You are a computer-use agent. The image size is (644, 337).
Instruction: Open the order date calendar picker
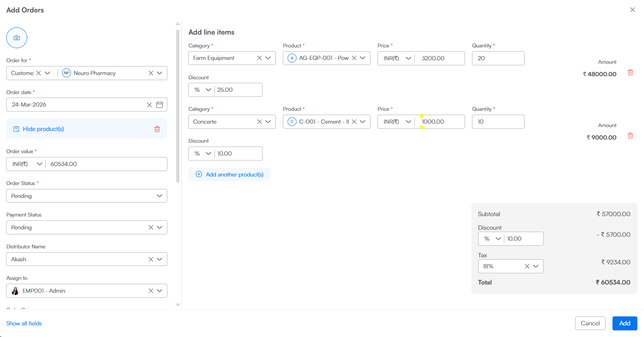[x=160, y=105]
